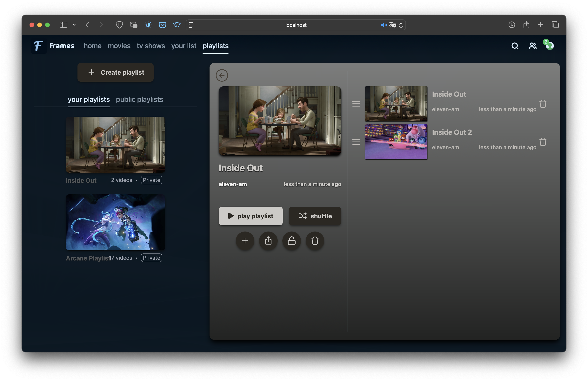Viewport: 588px width, 381px height.
Task: Go to the movies nav tab
Action: pos(119,46)
